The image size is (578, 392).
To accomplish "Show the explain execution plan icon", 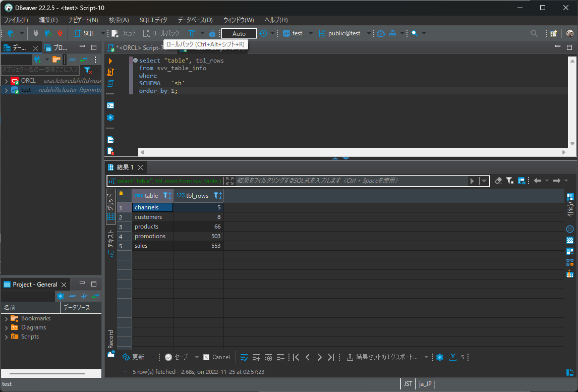I will pos(110,83).
